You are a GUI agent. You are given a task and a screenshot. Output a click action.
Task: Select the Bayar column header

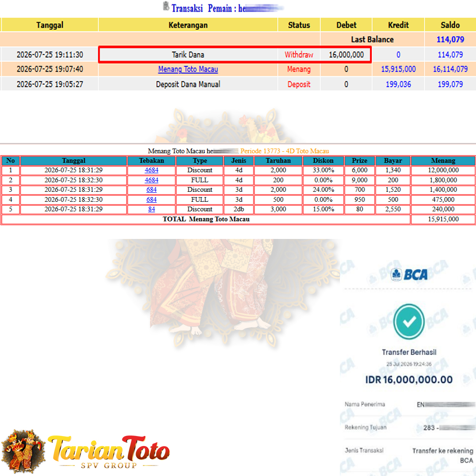pos(393,160)
